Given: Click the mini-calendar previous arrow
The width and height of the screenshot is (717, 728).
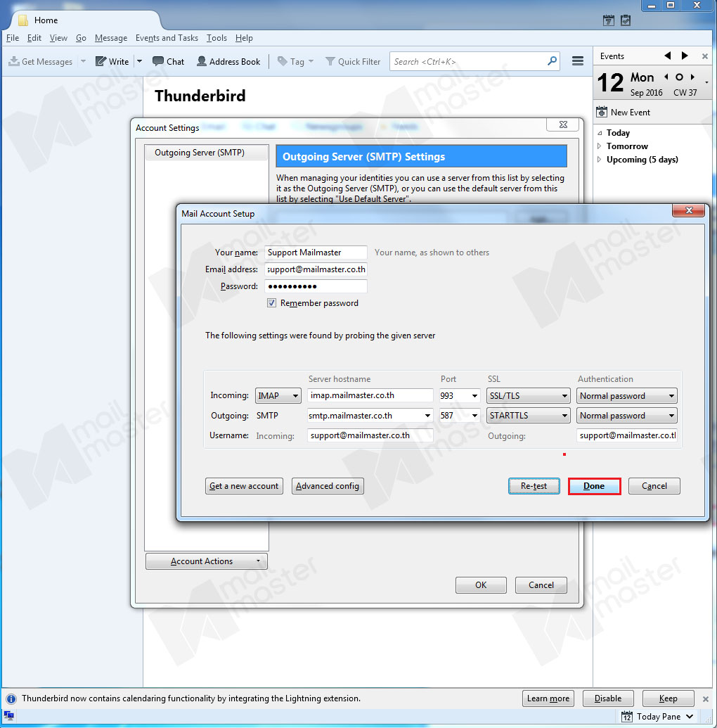Looking at the screenshot, I should [666, 77].
